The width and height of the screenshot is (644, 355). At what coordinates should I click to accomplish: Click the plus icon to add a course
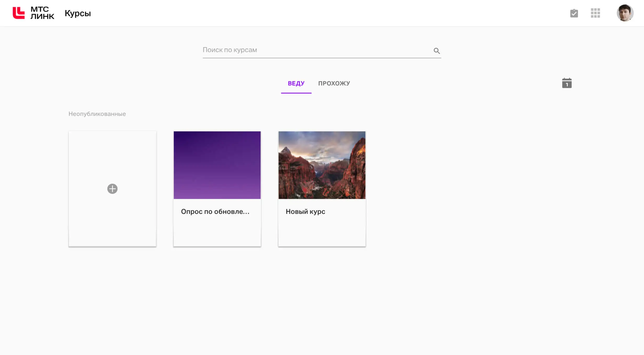[112, 189]
